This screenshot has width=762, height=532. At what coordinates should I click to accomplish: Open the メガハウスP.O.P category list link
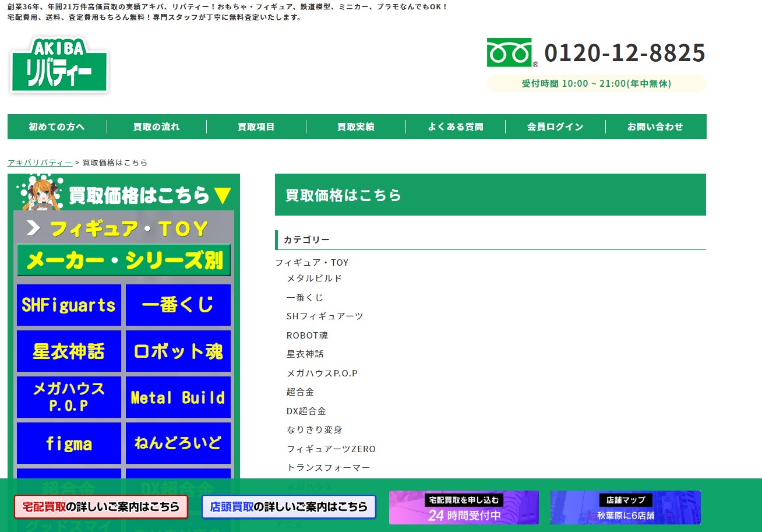322,373
